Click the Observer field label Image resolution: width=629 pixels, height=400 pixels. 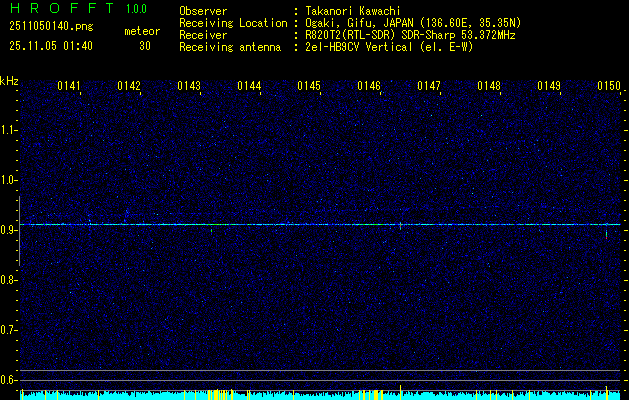pyautogui.click(x=203, y=11)
